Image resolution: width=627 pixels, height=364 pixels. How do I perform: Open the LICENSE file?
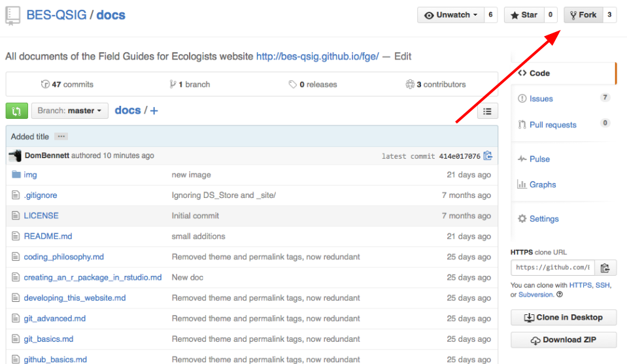click(x=41, y=216)
